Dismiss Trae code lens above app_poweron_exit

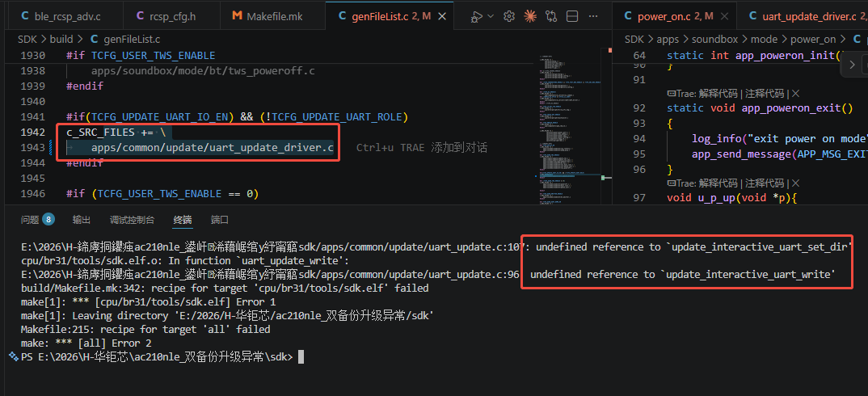coord(796,94)
